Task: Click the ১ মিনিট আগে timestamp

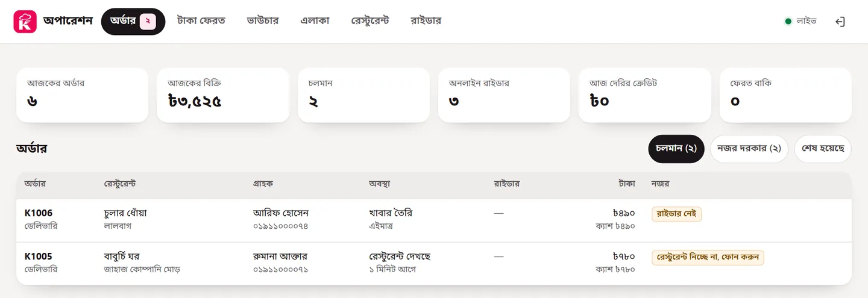Action: click(x=392, y=270)
